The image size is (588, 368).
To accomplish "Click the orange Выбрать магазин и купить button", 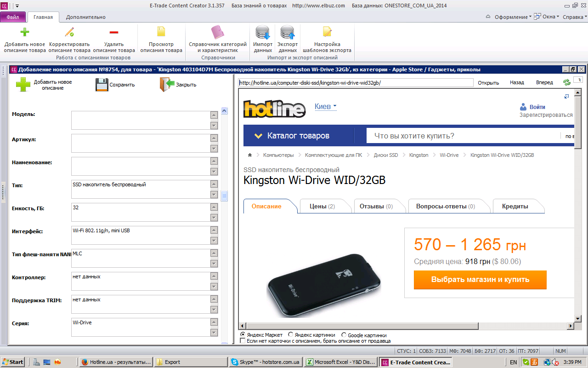I will 480,279.
